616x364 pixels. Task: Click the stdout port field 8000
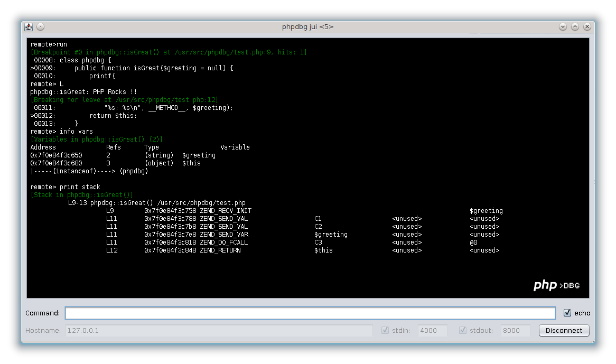[x=515, y=331]
